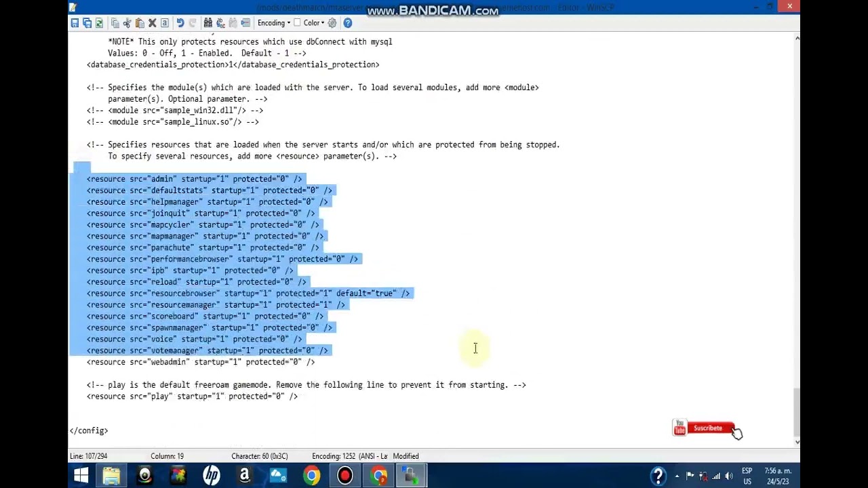Click the resource src="voice" line
Viewport: 868px width, 488px height.
point(194,339)
